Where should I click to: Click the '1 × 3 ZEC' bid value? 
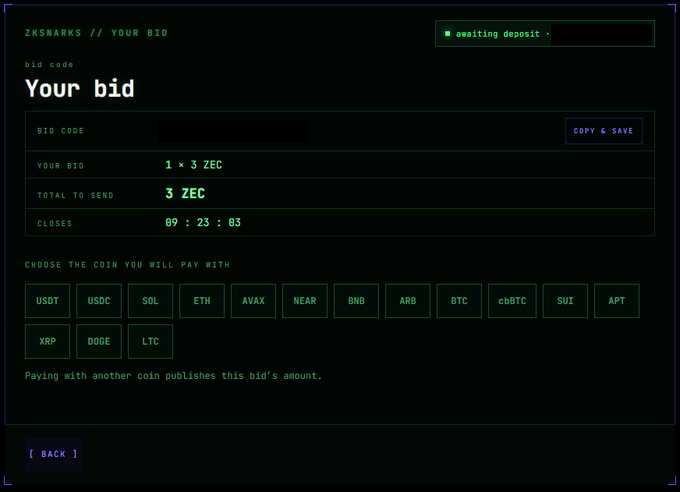pos(193,165)
